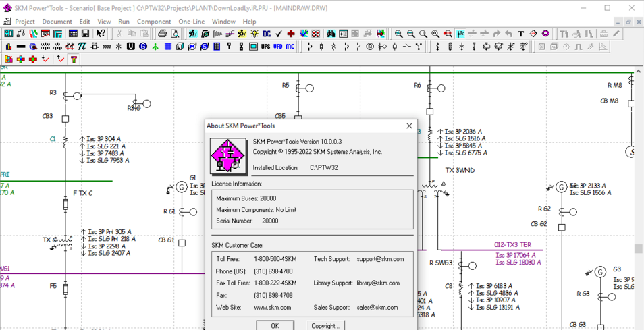Open the Project menu

[x=25, y=22]
